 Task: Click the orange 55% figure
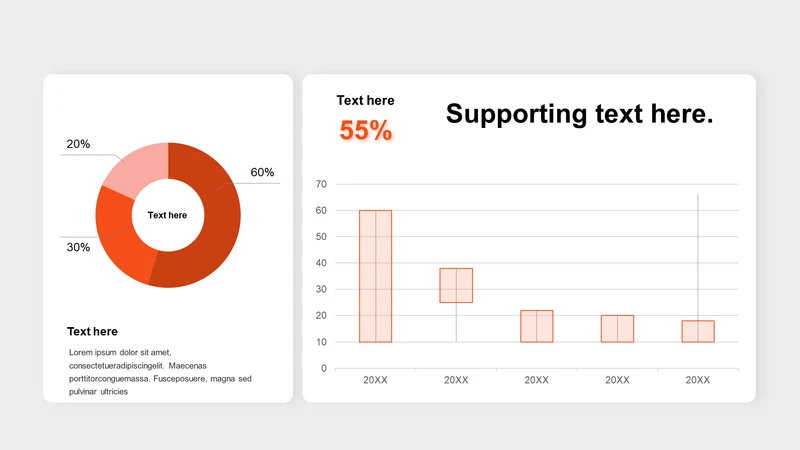click(x=366, y=130)
